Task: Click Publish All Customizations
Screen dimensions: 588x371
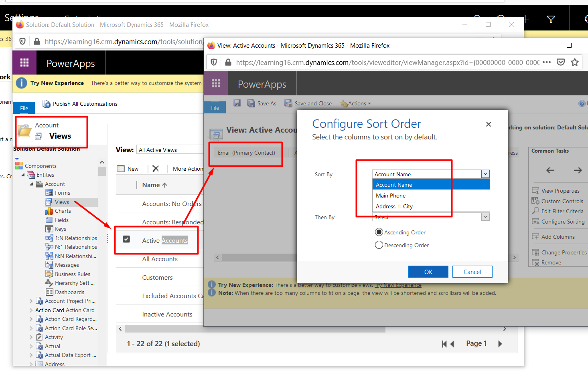Action: [x=80, y=104]
